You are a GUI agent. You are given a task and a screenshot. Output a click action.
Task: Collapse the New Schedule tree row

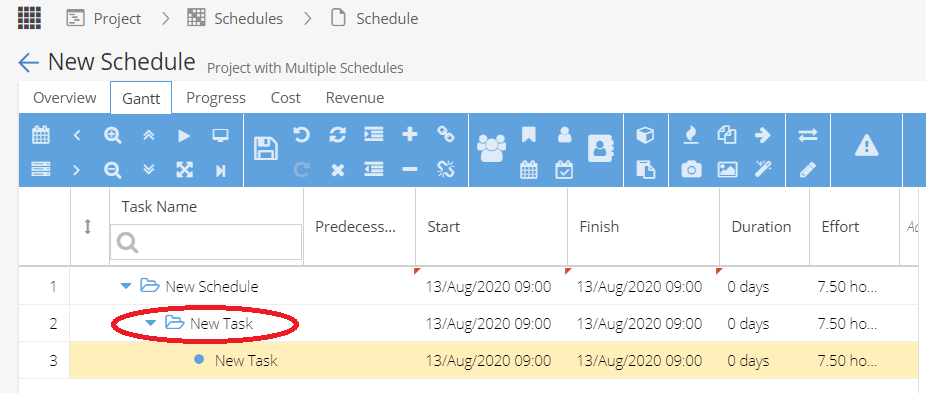pyautogui.click(x=125, y=287)
